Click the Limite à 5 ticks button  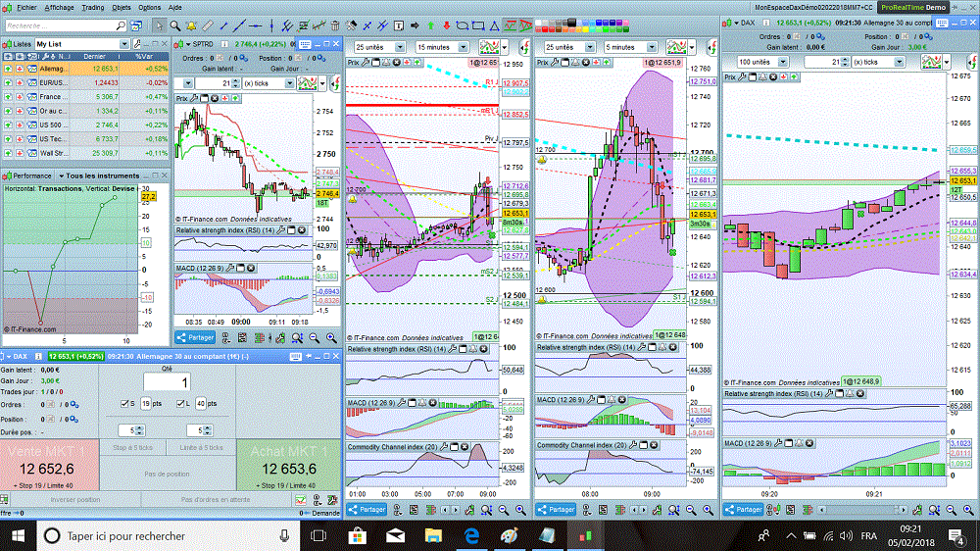tap(201, 448)
